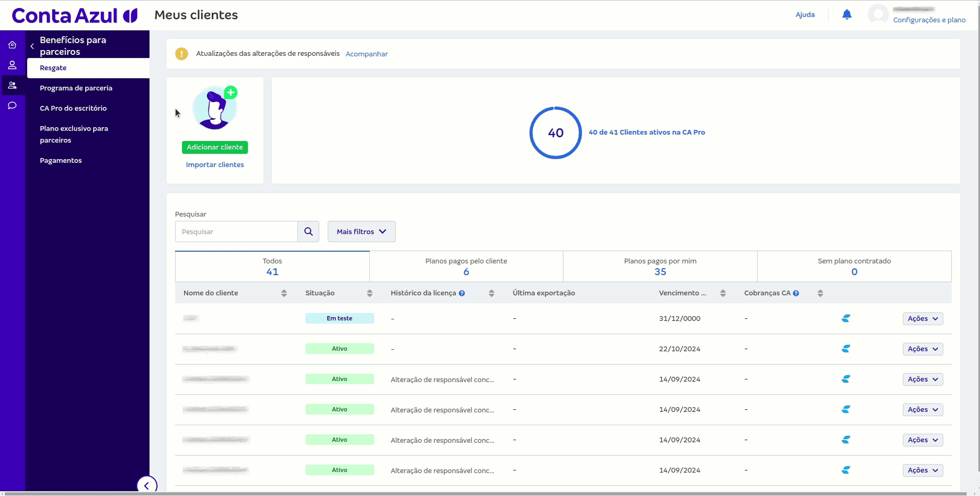Open Resgate menu item

tap(88, 68)
